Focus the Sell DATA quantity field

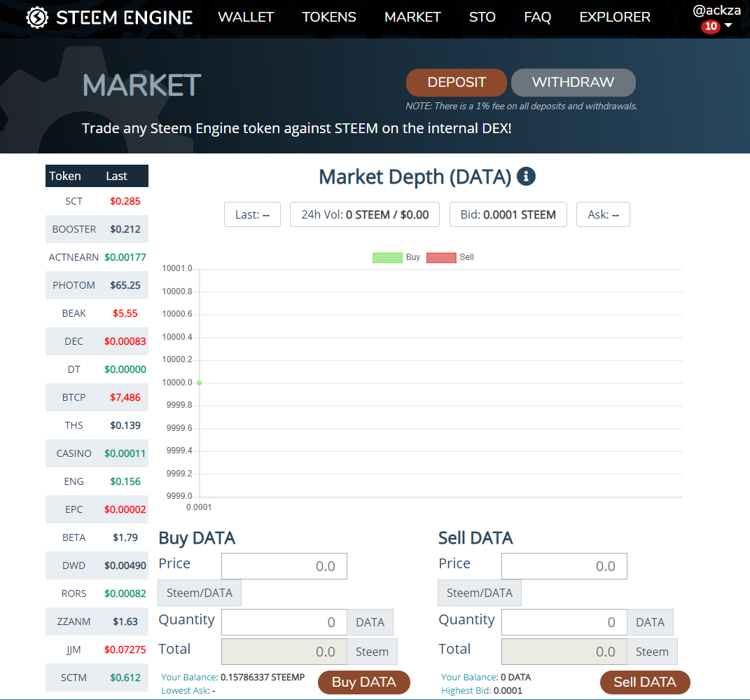(564, 622)
